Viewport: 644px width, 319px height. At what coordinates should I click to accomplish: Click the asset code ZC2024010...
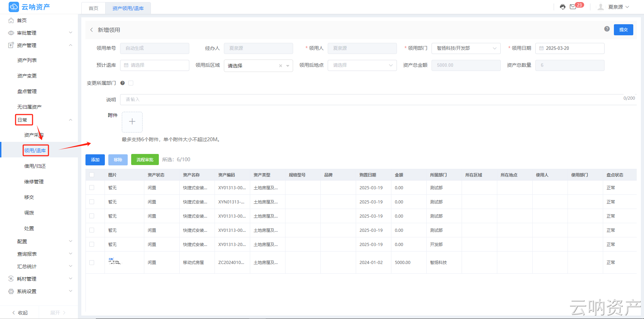231,263
